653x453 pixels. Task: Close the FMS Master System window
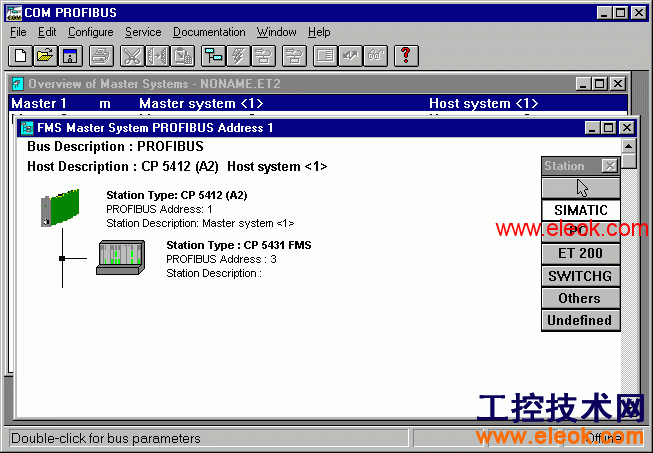click(x=627, y=128)
